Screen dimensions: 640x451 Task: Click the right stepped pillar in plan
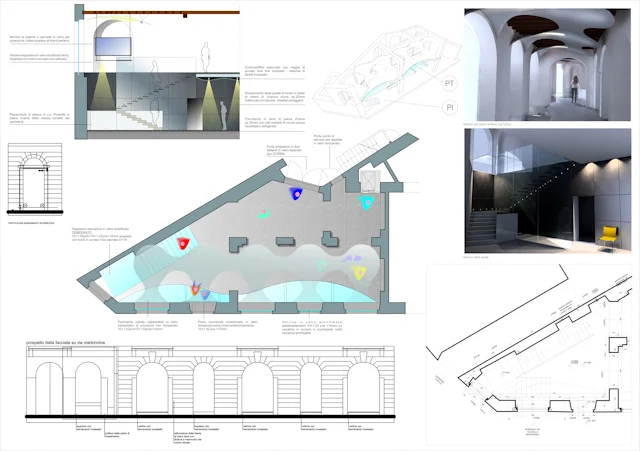(x=329, y=239)
